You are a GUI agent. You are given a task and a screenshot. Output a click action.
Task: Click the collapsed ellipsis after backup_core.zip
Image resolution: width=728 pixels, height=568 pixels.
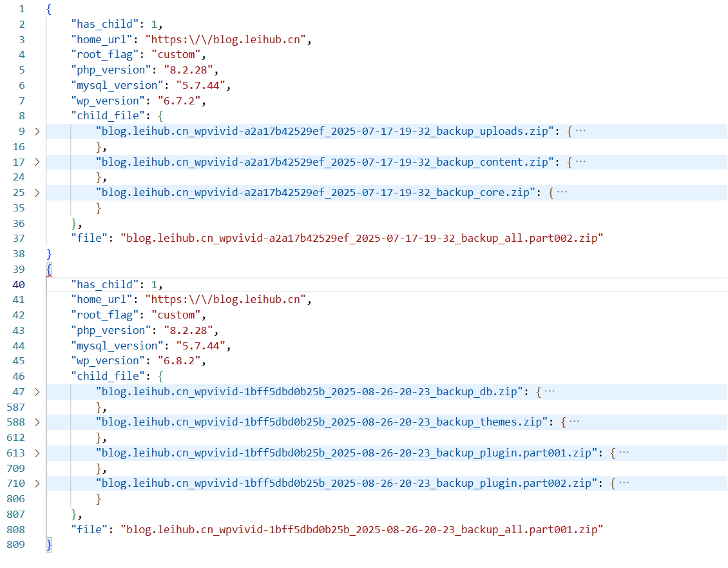(562, 193)
